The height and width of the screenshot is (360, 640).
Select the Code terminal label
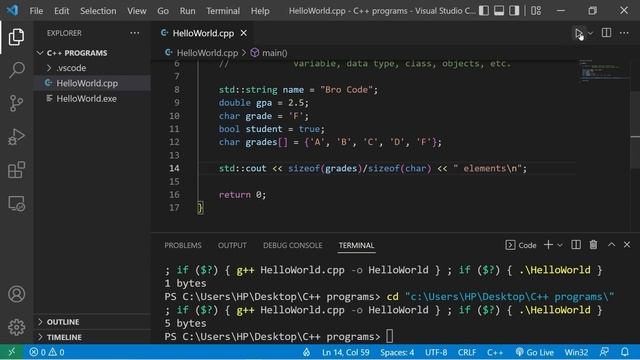click(x=520, y=245)
